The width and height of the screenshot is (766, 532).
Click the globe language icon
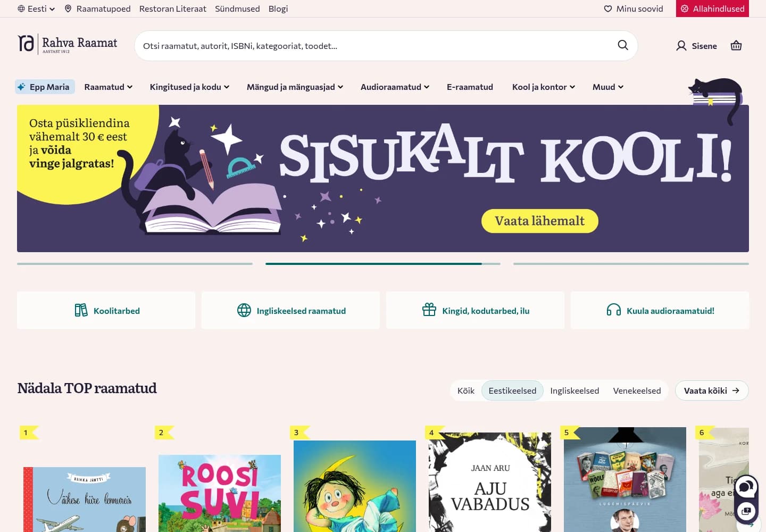point(21,9)
